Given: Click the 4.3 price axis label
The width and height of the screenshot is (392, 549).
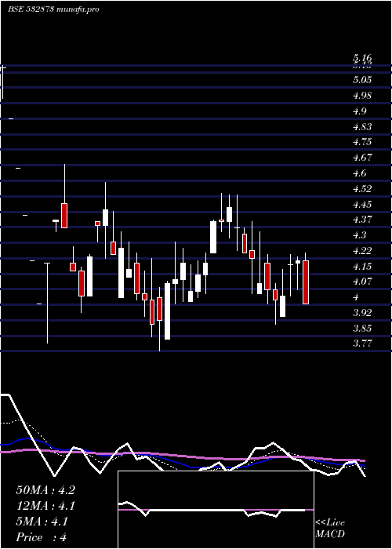Looking at the screenshot, I should pos(360,235).
